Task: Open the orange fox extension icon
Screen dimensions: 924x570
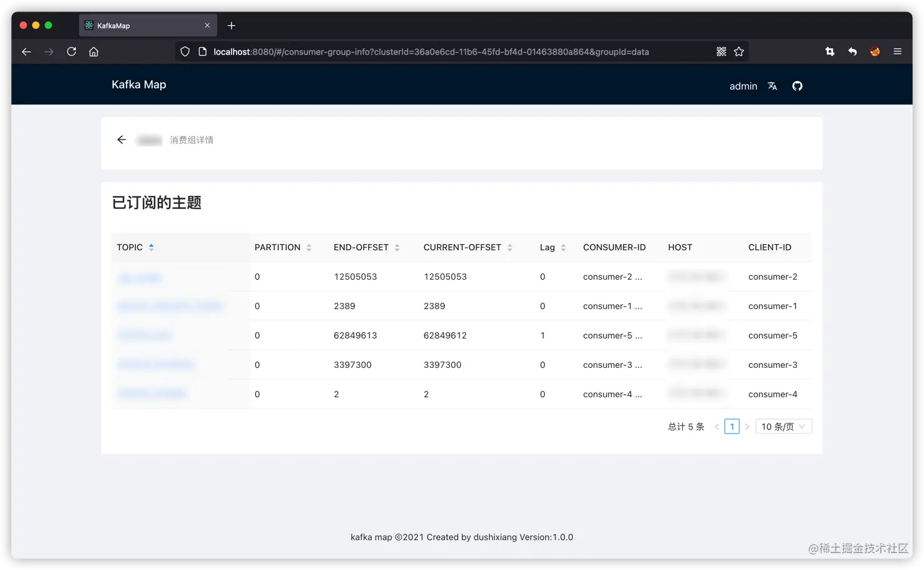Action: 875,52
